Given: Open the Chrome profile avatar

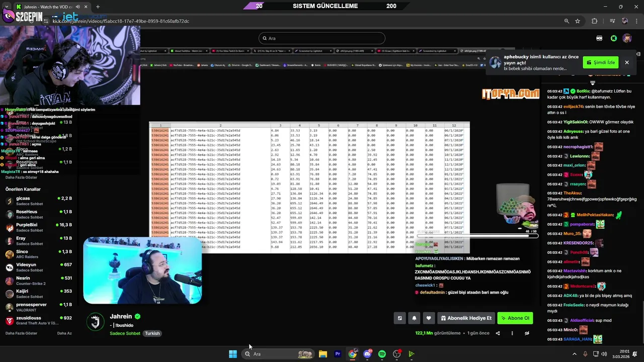Looking at the screenshot, I should tap(625, 21).
